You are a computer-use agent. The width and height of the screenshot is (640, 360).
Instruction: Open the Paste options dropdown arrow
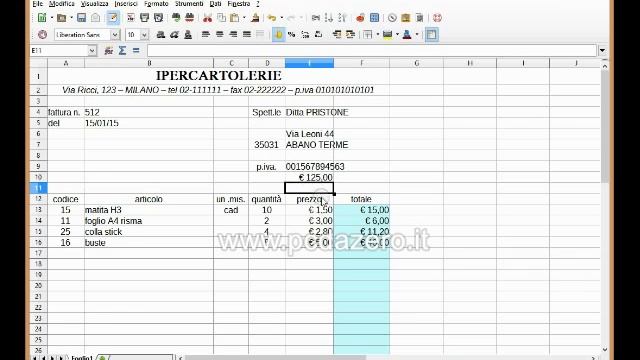tap(244, 18)
